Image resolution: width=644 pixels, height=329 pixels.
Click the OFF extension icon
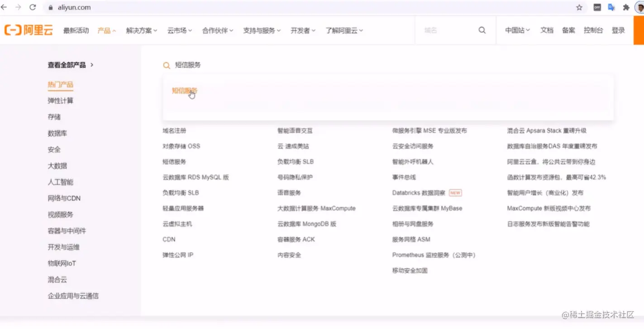597,7
